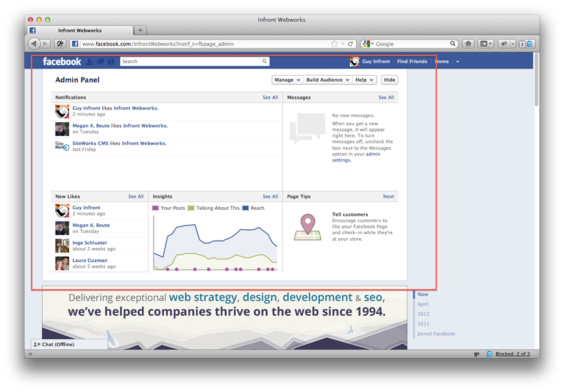The image size is (564, 392).
Task: Click the 1P status bar icon
Action: click(x=476, y=354)
